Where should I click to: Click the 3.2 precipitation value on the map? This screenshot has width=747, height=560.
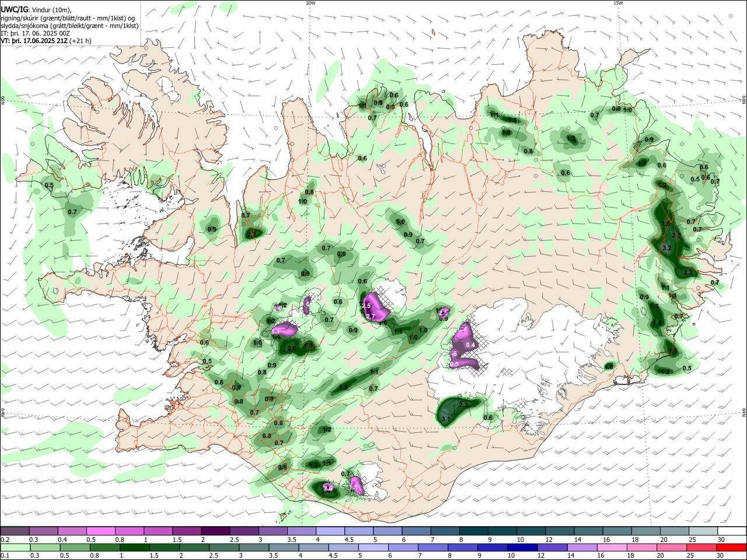[x=668, y=248]
